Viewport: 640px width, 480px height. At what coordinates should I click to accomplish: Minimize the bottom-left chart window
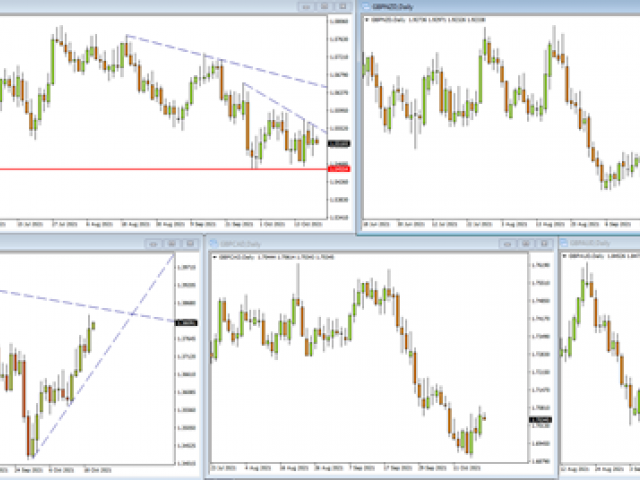pyautogui.click(x=152, y=243)
